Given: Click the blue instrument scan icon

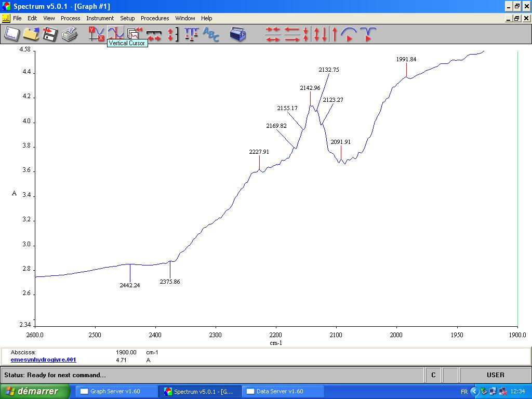Looking at the screenshot, I should pyautogui.click(x=238, y=34).
